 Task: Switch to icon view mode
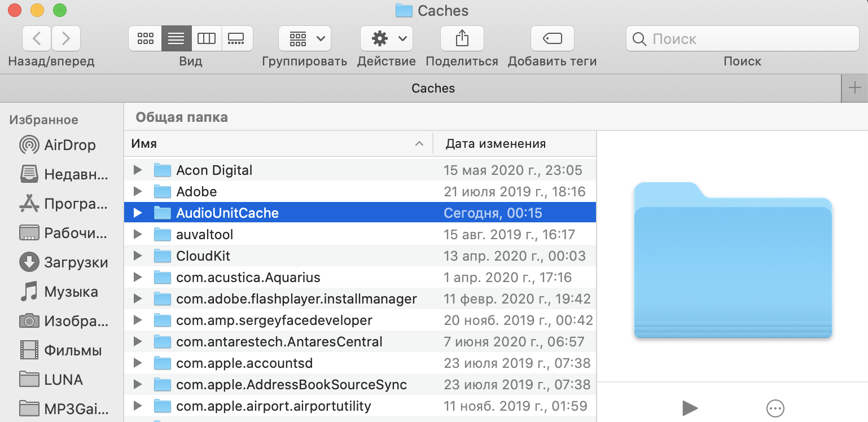point(145,38)
